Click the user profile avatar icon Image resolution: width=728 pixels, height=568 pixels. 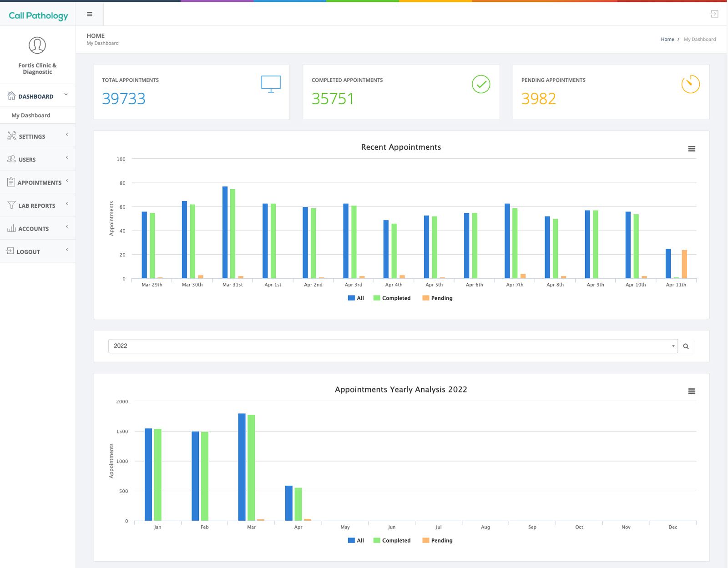point(37,45)
